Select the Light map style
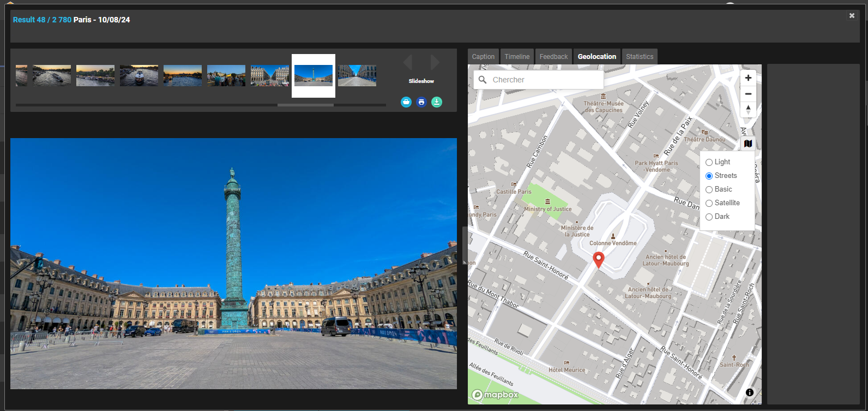The height and width of the screenshot is (411, 868). click(709, 162)
